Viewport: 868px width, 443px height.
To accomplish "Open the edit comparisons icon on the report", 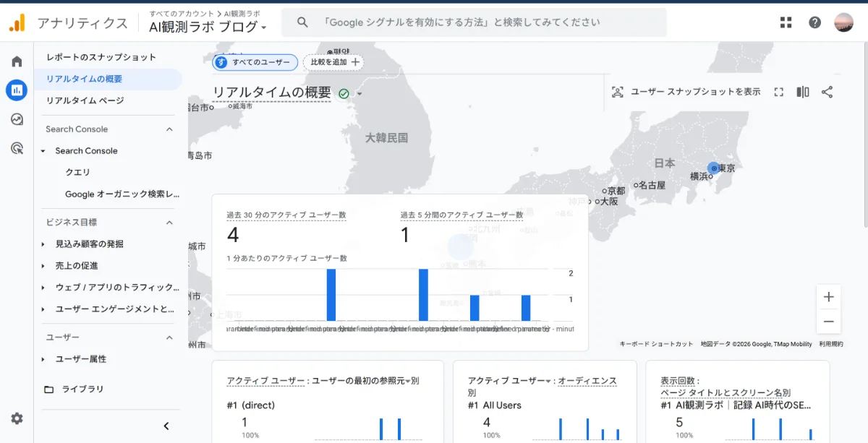I will click(x=804, y=92).
